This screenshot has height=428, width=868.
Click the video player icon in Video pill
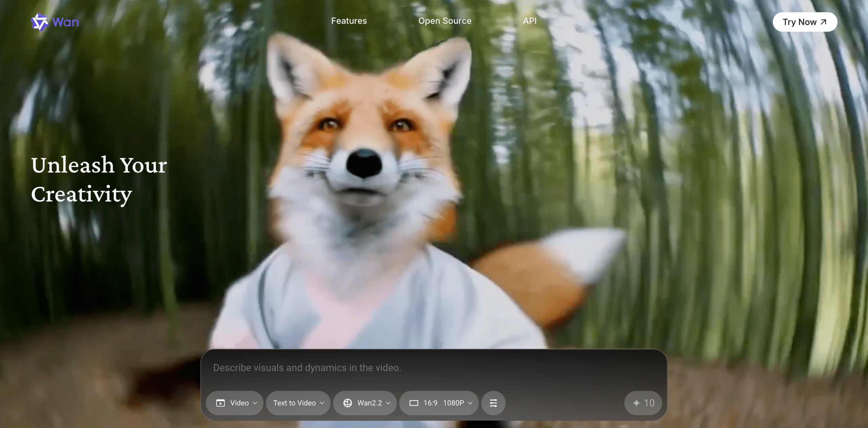click(220, 403)
